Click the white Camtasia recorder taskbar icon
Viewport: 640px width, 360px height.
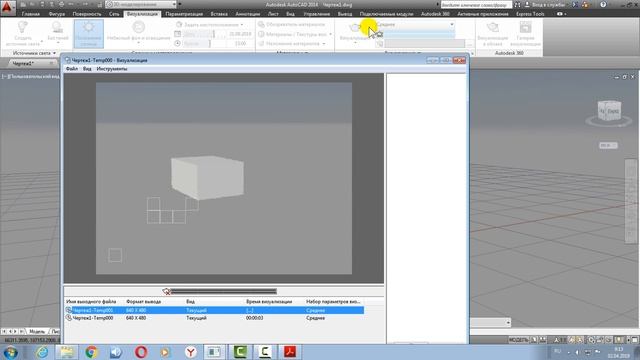click(265, 352)
